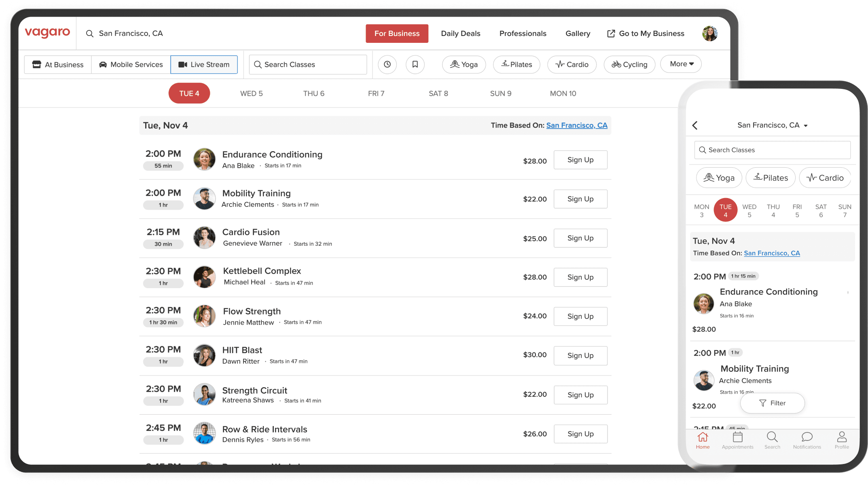Screen dimensions: 868x485
Task: Open user profile avatar in header
Action: (709, 34)
